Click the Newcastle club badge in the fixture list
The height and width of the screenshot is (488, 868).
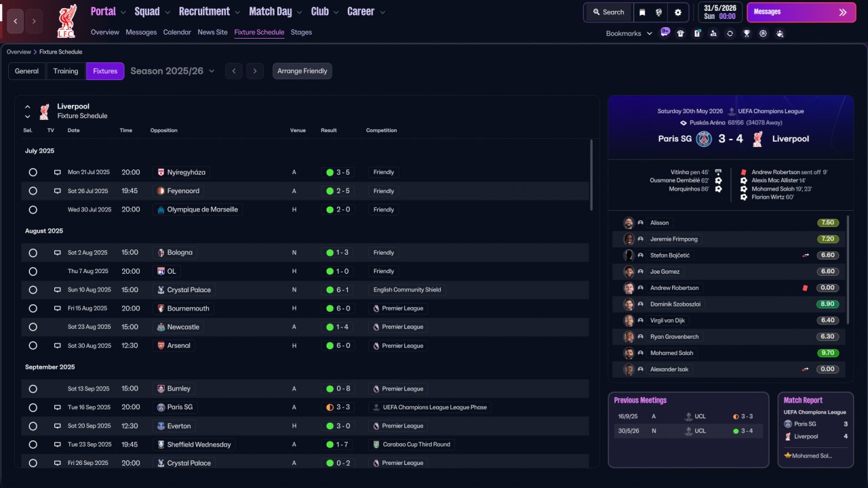[161, 327]
